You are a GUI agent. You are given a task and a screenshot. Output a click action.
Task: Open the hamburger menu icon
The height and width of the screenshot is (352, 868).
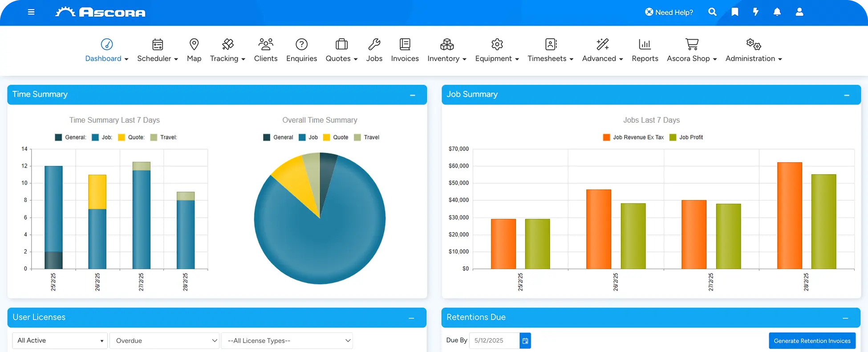31,12
